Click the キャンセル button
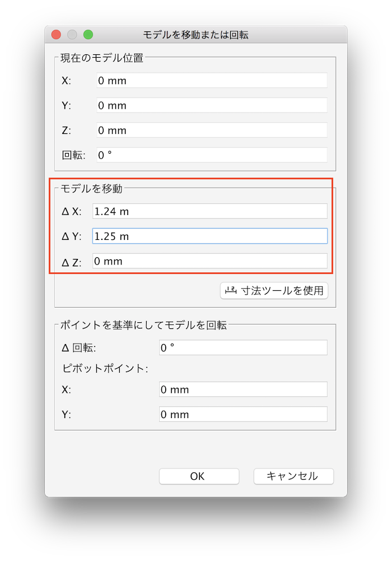The width and height of the screenshot is (392, 561). [293, 476]
